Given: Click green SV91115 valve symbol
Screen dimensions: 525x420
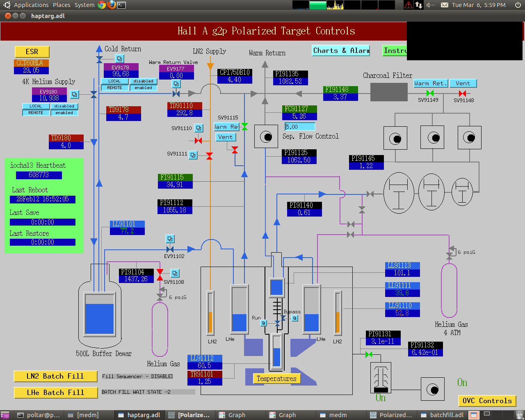Looking at the screenshot, I should [244, 126].
